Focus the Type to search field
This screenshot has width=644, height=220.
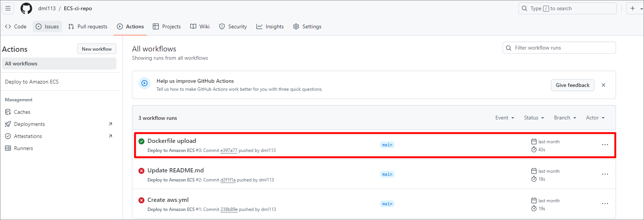(x=567, y=8)
